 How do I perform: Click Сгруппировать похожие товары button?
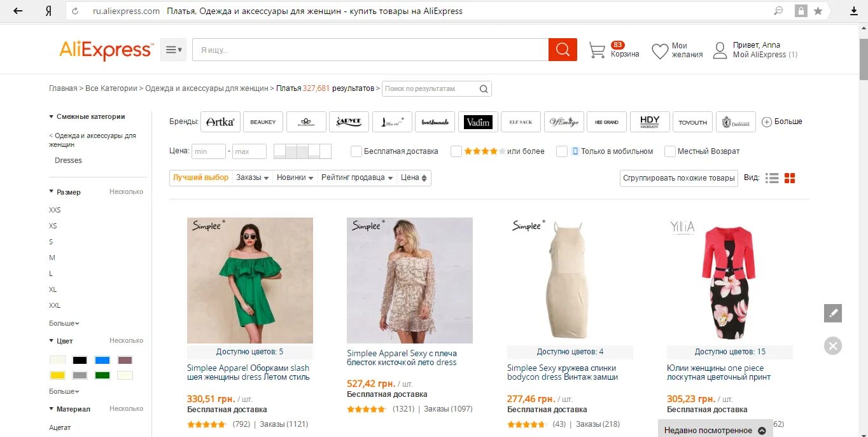click(x=678, y=178)
